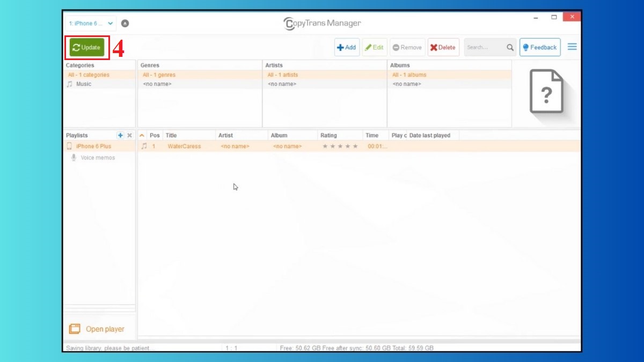Sort by the Pos column header
Image resolution: width=644 pixels, height=362 pixels.
[x=155, y=135]
